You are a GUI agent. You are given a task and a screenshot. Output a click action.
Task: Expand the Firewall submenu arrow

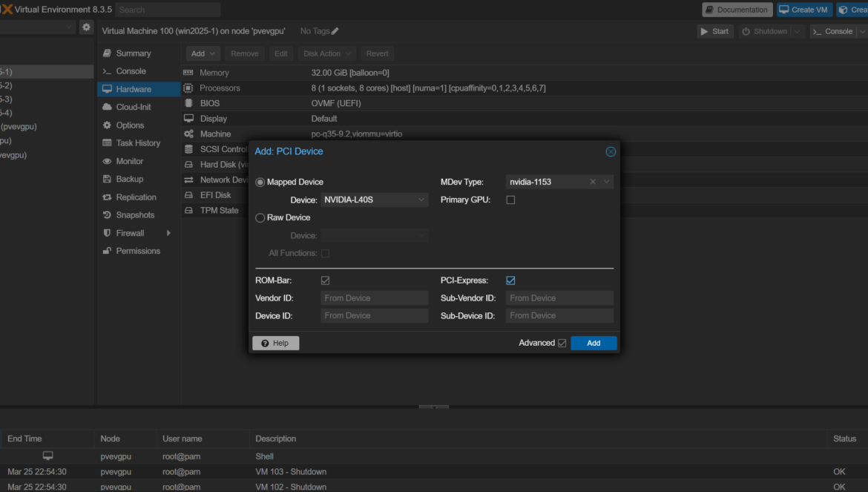(x=169, y=233)
